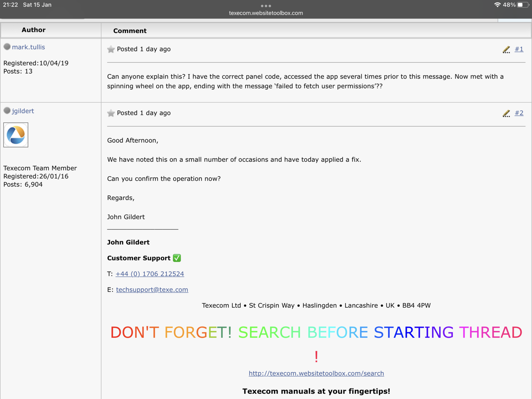Open jgildert user profile link
The height and width of the screenshot is (399, 532).
coord(23,111)
